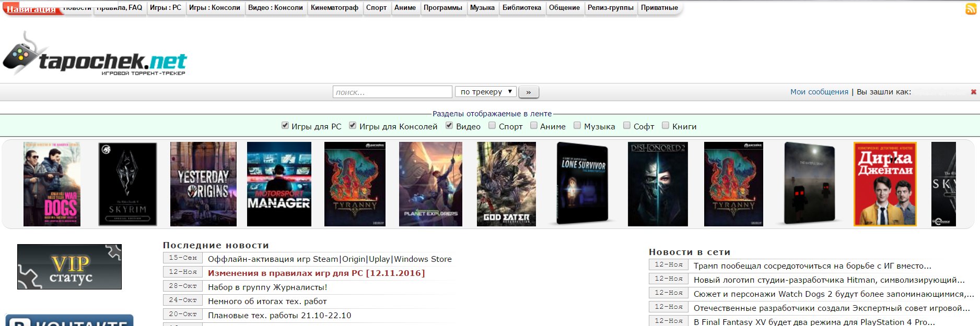Open the VIP статус banner
This screenshot has height=326, width=980.
69,267
